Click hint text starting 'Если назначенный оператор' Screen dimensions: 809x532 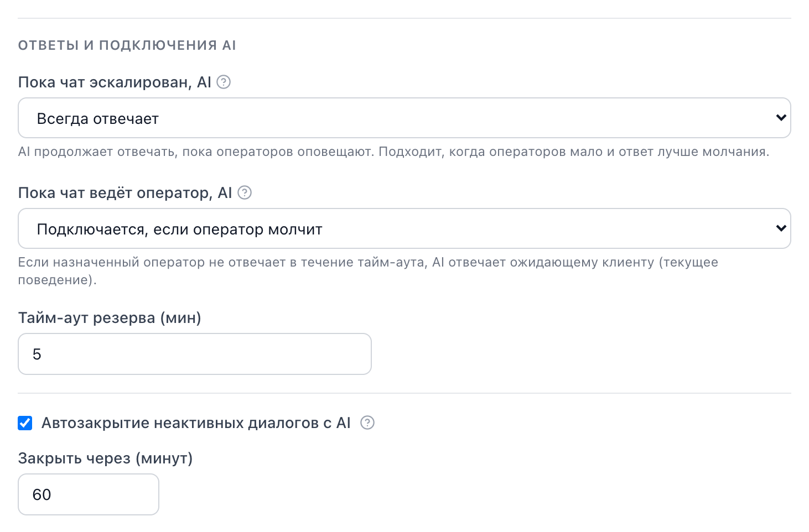tap(368, 271)
